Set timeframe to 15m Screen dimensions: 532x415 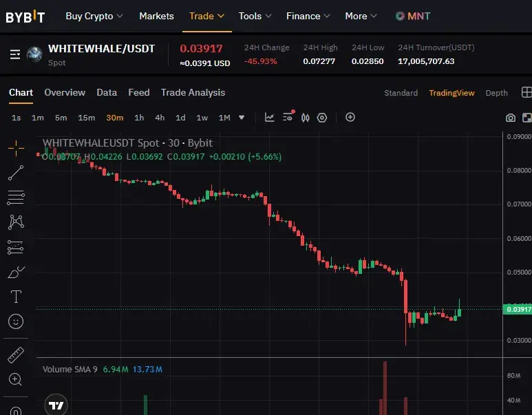(x=87, y=118)
